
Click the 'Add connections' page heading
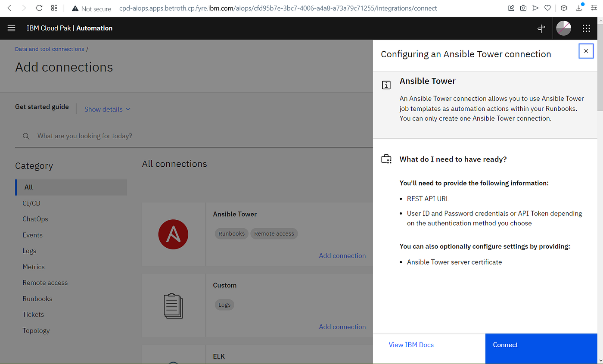click(x=64, y=67)
